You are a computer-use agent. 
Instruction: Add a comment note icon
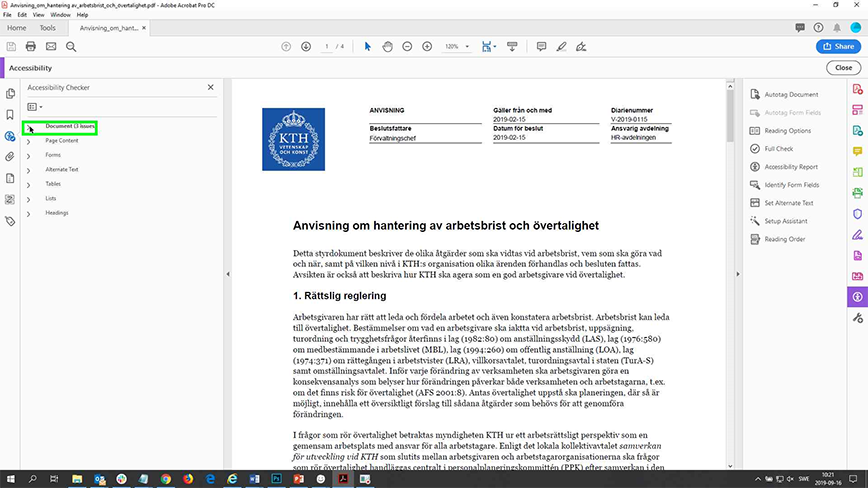[x=541, y=46]
